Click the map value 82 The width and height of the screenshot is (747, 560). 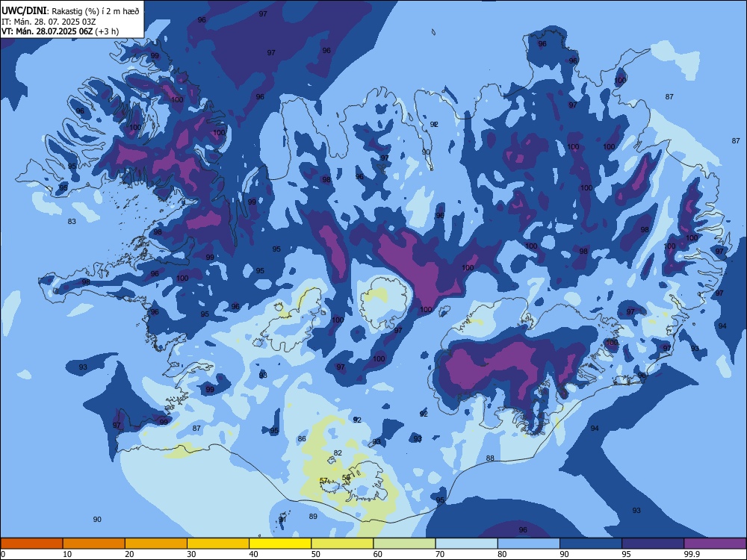tap(338, 453)
